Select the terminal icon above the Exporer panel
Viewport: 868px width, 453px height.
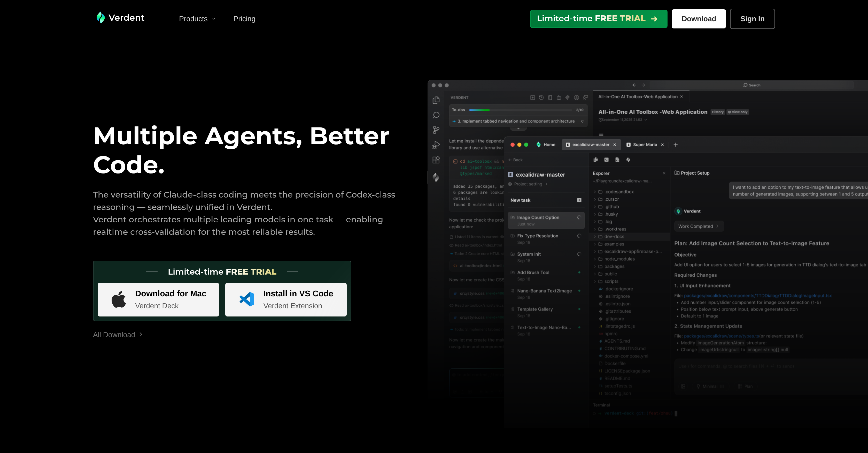click(x=607, y=160)
